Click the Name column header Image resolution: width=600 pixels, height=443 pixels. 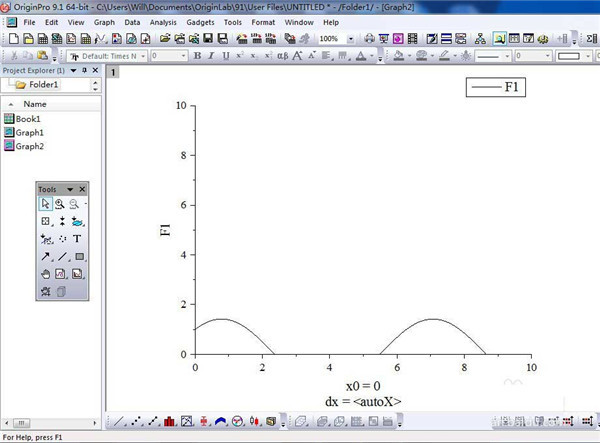(x=35, y=104)
